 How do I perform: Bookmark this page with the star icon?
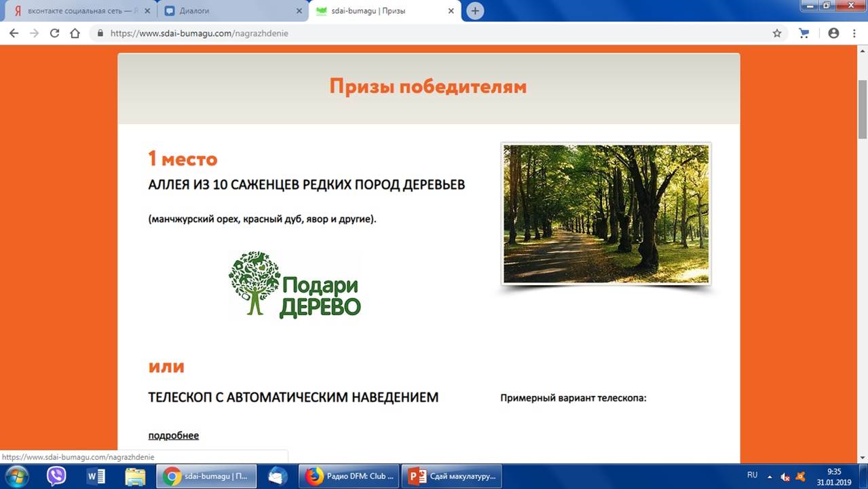click(777, 33)
